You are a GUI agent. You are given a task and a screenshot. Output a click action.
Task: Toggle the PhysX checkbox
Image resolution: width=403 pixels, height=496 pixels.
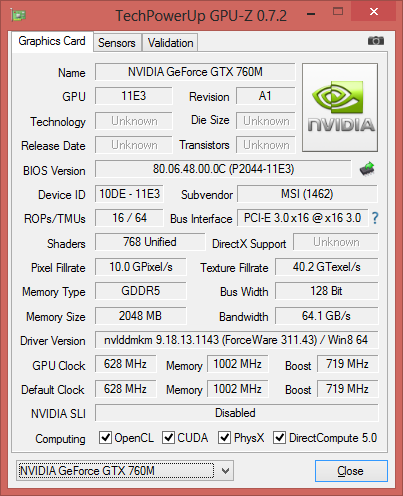point(224,437)
